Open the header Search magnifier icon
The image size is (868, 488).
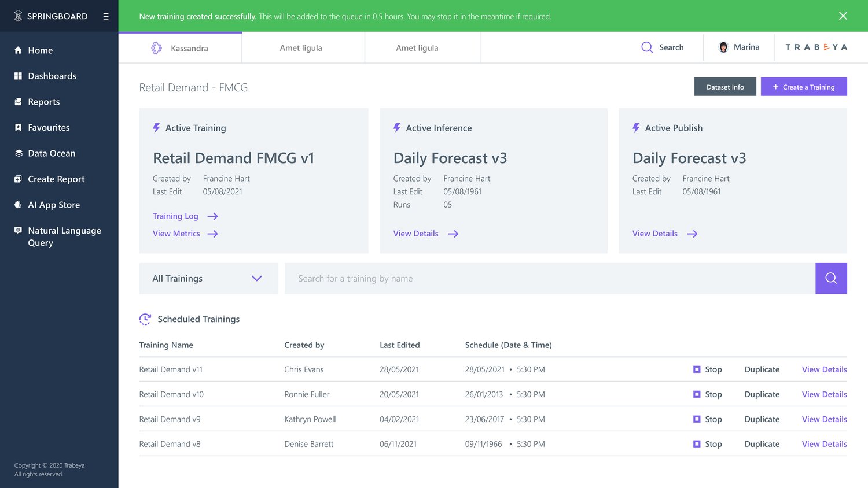[647, 47]
